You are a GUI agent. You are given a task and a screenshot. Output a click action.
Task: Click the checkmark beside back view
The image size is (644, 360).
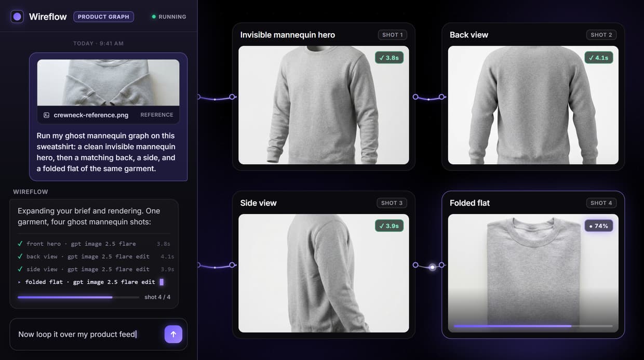[20, 256]
